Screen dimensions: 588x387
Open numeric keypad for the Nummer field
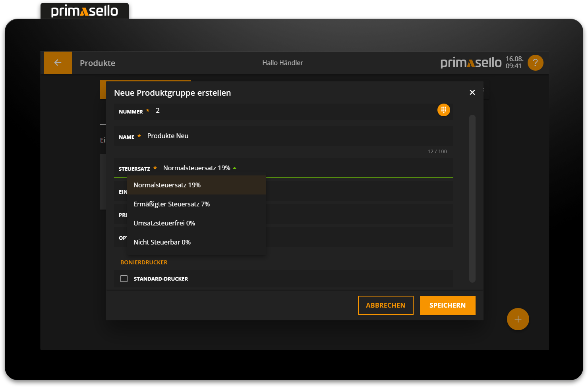(443, 110)
